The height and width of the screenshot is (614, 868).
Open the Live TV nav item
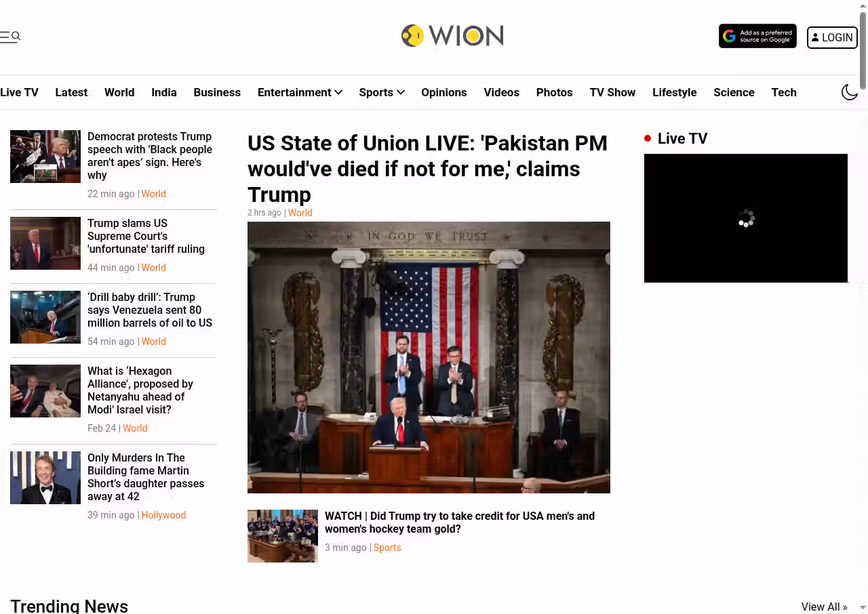click(x=19, y=92)
